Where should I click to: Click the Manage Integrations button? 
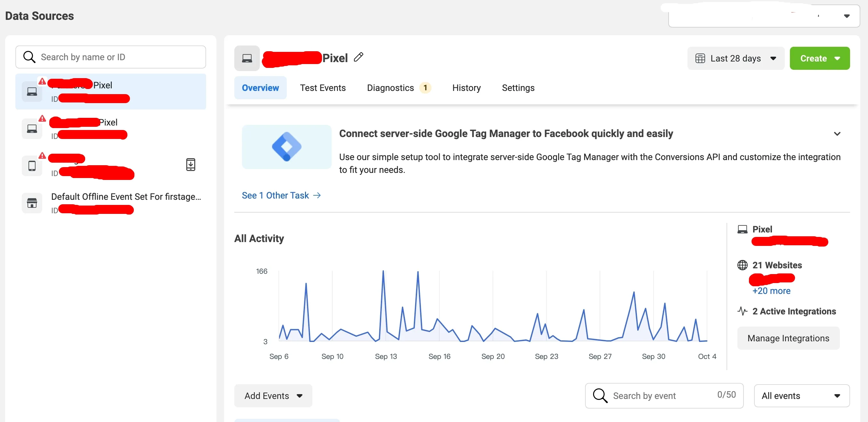point(788,338)
